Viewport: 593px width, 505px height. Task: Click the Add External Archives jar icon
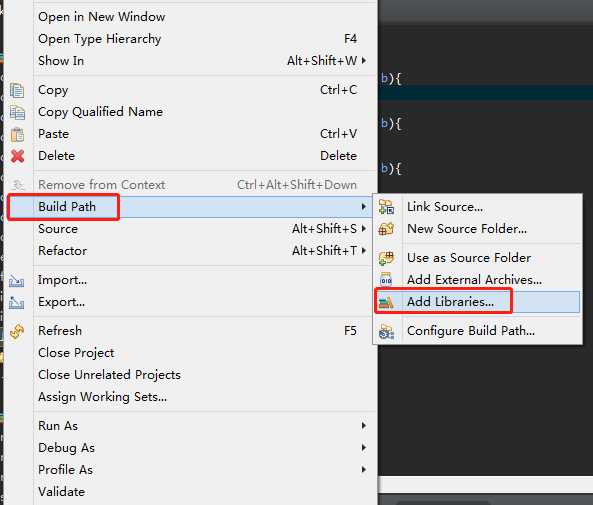pyautogui.click(x=386, y=280)
